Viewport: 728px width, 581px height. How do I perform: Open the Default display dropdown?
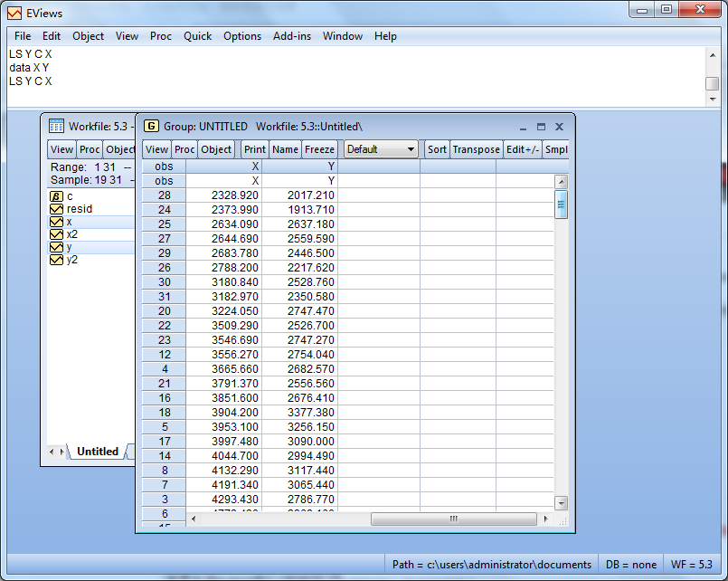(381, 149)
